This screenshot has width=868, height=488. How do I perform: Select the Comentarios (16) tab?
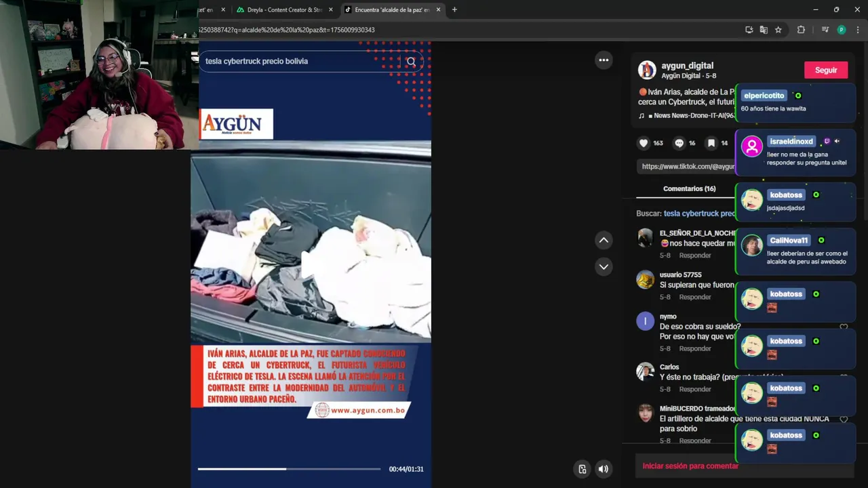(x=689, y=189)
